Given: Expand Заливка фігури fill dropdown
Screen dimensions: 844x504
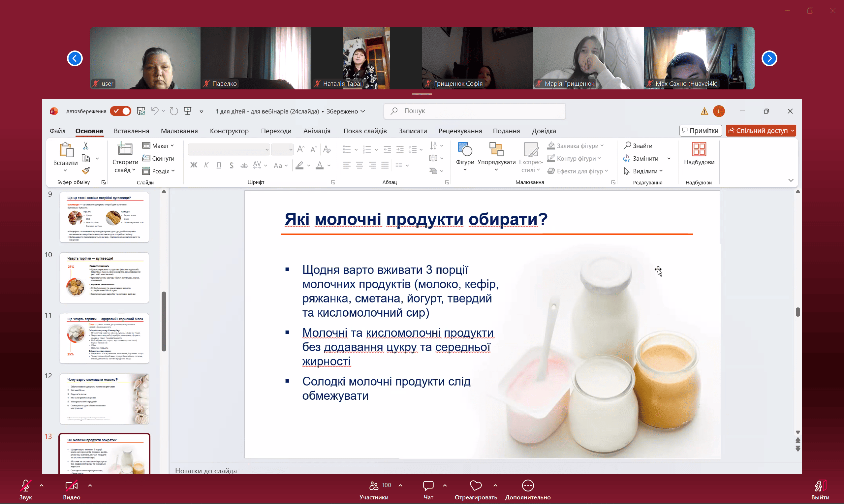Looking at the screenshot, I should point(602,146).
